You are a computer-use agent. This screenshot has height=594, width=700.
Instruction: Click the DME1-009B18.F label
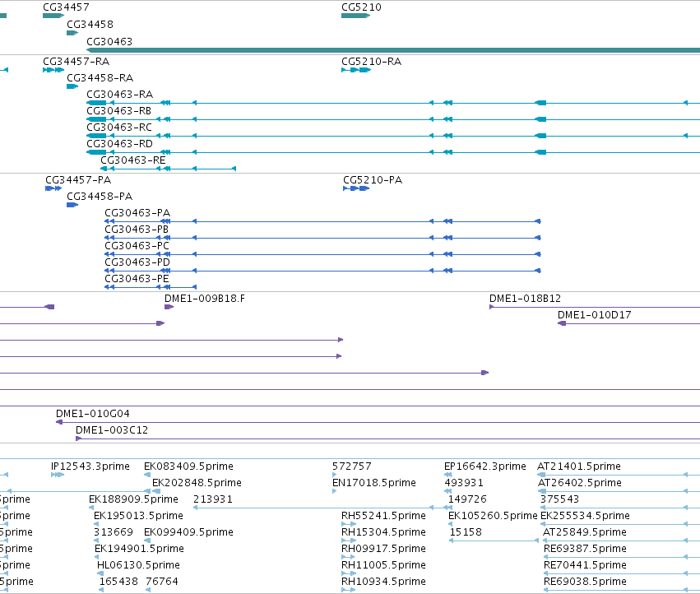click(x=205, y=299)
